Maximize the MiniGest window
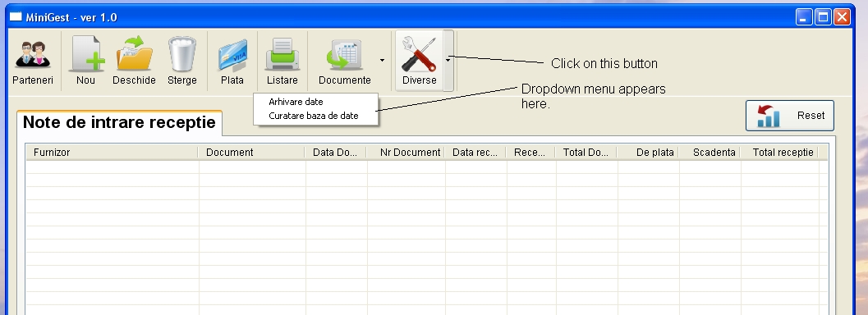Image resolution: width=868 pixels, height=315 pixels. pos(823,17)
